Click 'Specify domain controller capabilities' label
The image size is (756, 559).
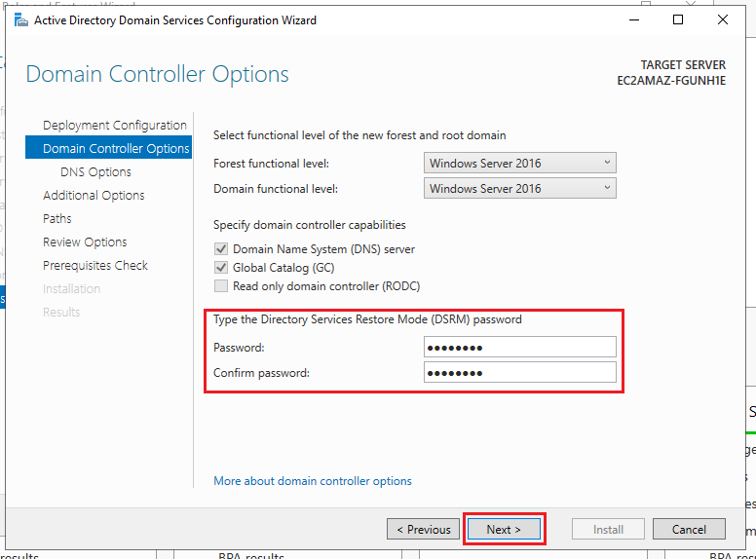tap(310, 225)
